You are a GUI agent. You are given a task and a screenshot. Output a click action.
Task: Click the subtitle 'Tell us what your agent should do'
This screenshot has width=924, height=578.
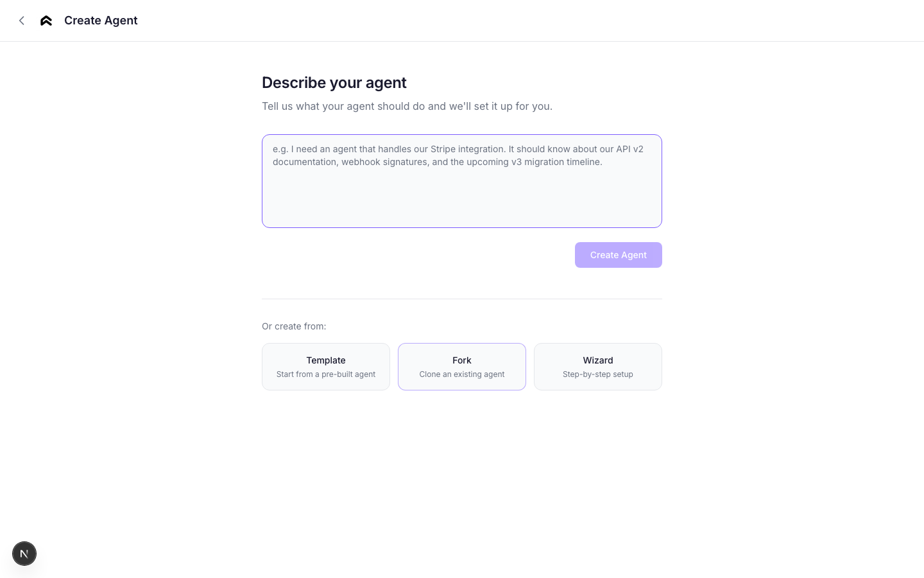(407, 106)
